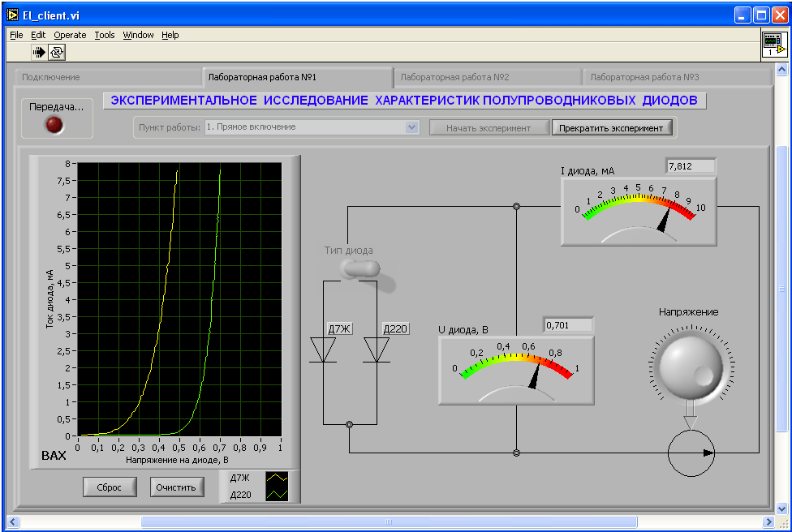The width and height of the screenshot is (792, 532).
Task: Click the VI icon pane at top right
Action: [x=773, y=45]
